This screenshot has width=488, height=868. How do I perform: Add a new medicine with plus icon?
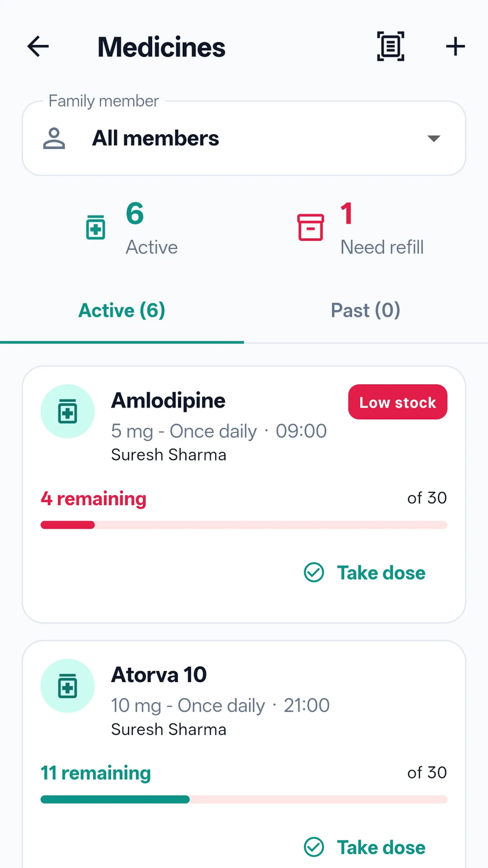[x=455, y=46]
